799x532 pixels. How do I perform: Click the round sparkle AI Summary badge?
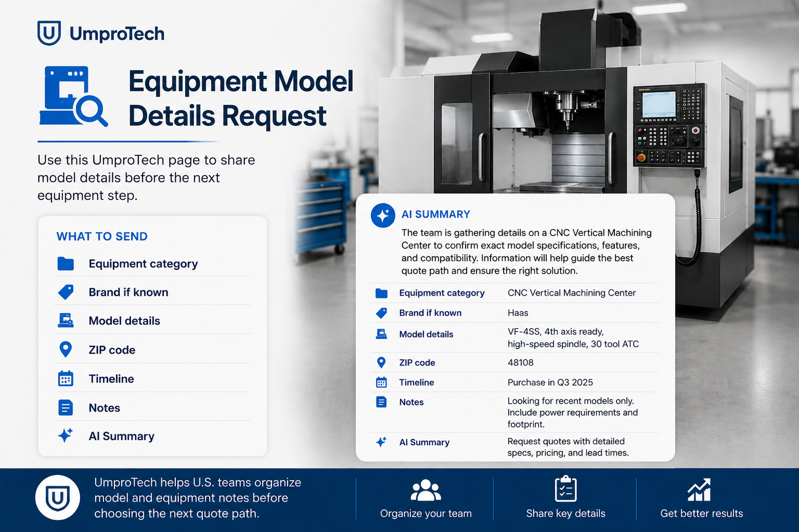click(x=383, y=215)
